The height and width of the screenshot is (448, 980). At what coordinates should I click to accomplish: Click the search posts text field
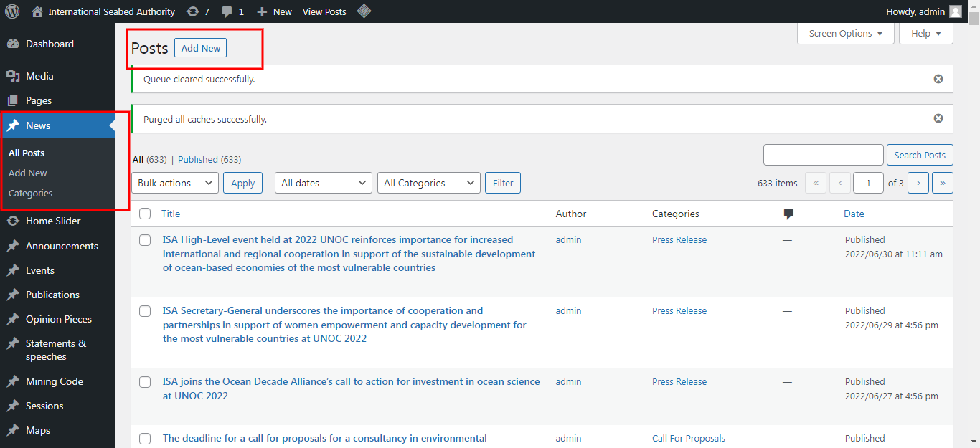823,155
